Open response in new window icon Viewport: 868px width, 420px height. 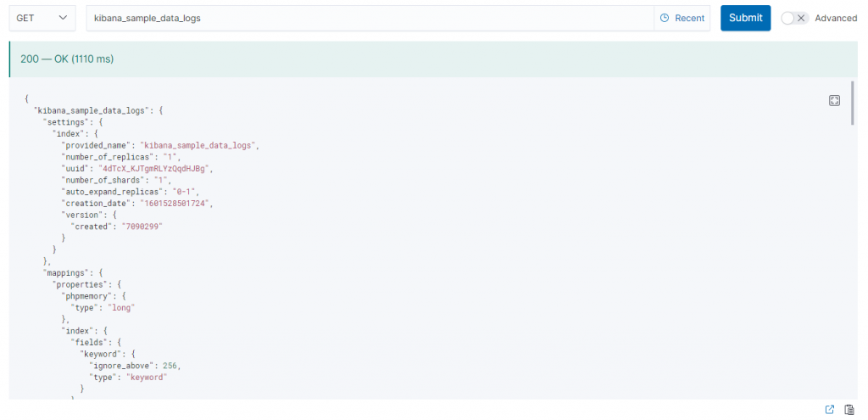coord(829,410)
